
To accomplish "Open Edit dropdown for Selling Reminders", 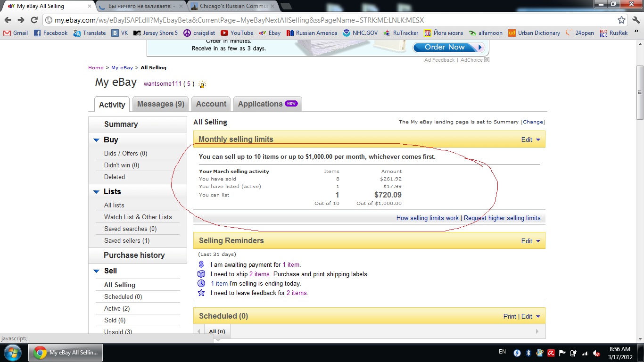I will click(531, 241).
